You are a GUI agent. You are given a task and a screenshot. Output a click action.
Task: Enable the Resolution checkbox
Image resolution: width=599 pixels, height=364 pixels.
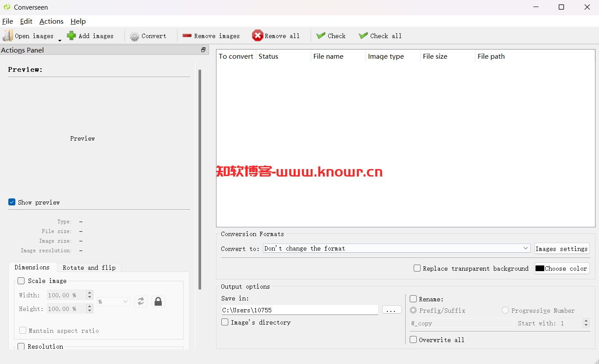[21, 346]
